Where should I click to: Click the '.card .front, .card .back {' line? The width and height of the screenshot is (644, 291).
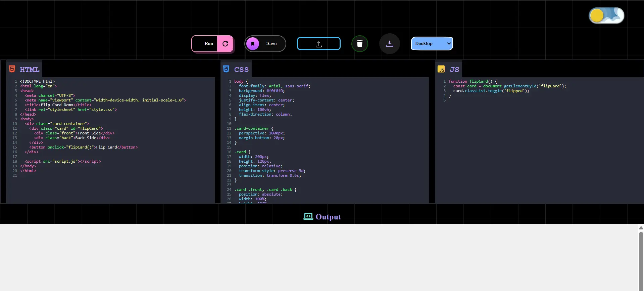[x=265, y=190]
